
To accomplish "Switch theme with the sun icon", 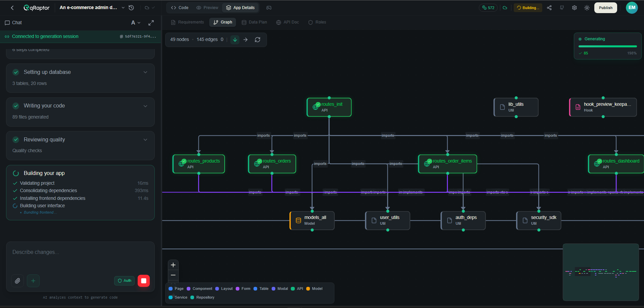I will (587, 8).
